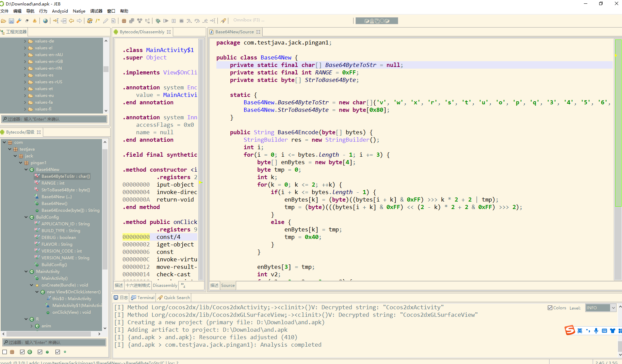Switch to the 十六进制格式 bottom tab

pos(138,285)
